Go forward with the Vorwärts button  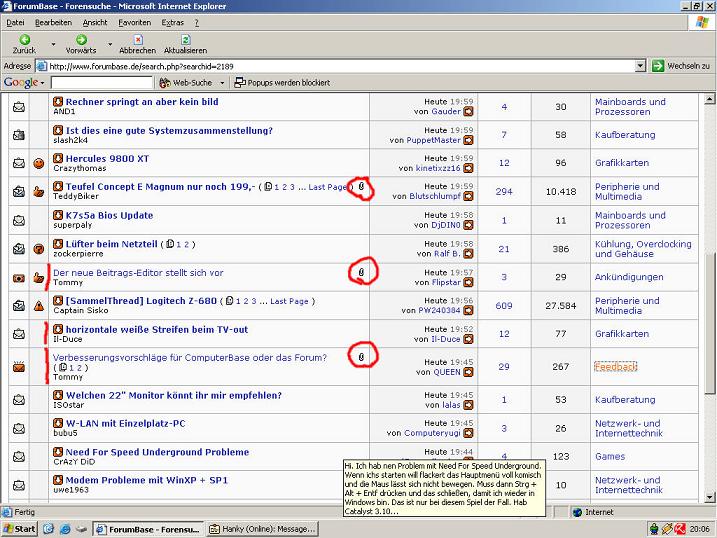pos(81,44)
